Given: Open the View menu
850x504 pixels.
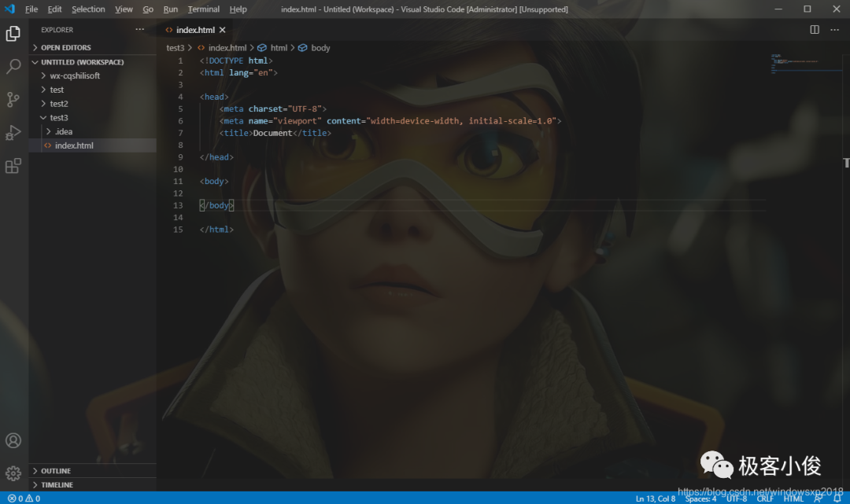Looking at the screenshot, I should point(124,9).
